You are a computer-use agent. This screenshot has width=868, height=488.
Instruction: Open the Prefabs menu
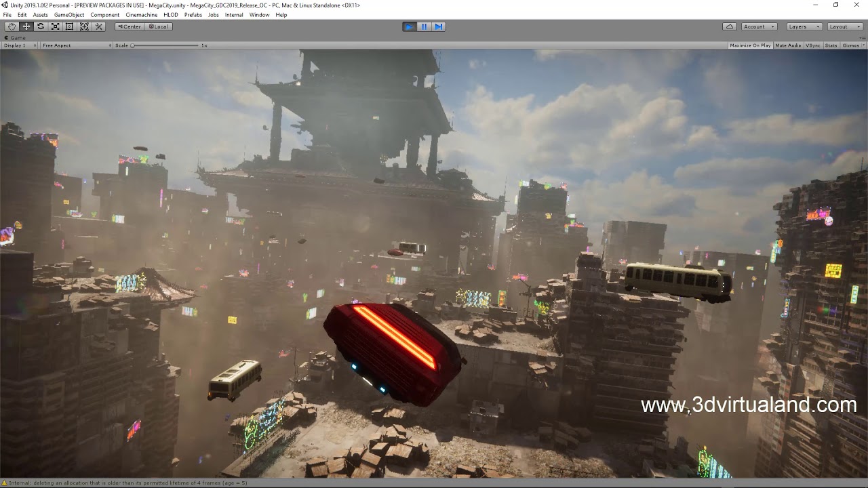(x=193, y=15)
